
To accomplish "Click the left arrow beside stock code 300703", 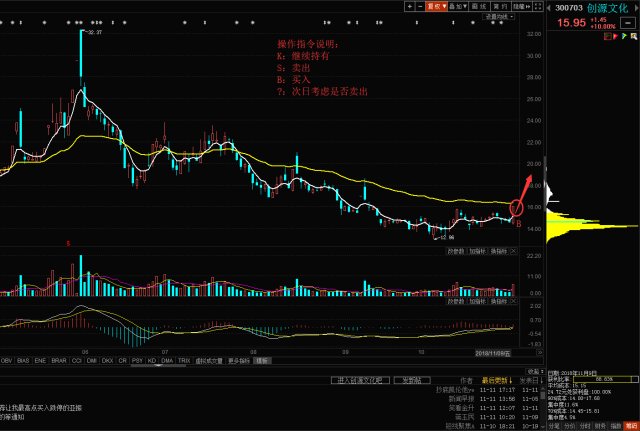I will pyautogui.click(x=551, y=6).
